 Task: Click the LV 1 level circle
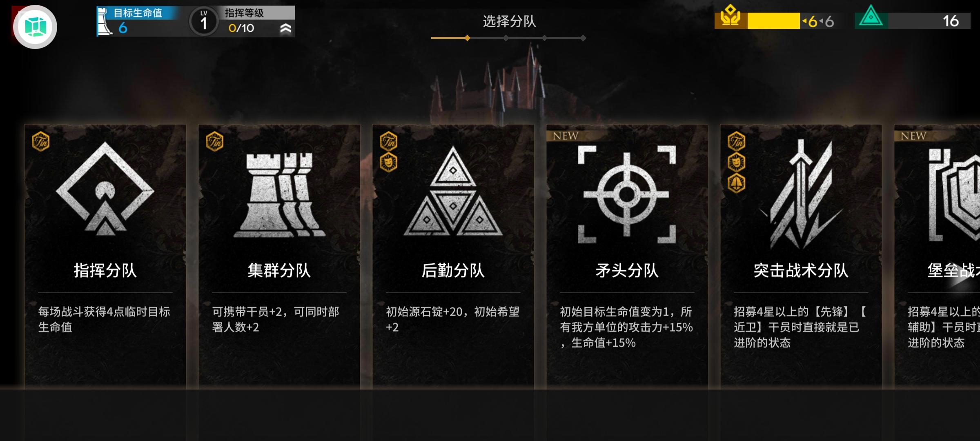pos(203,21)
